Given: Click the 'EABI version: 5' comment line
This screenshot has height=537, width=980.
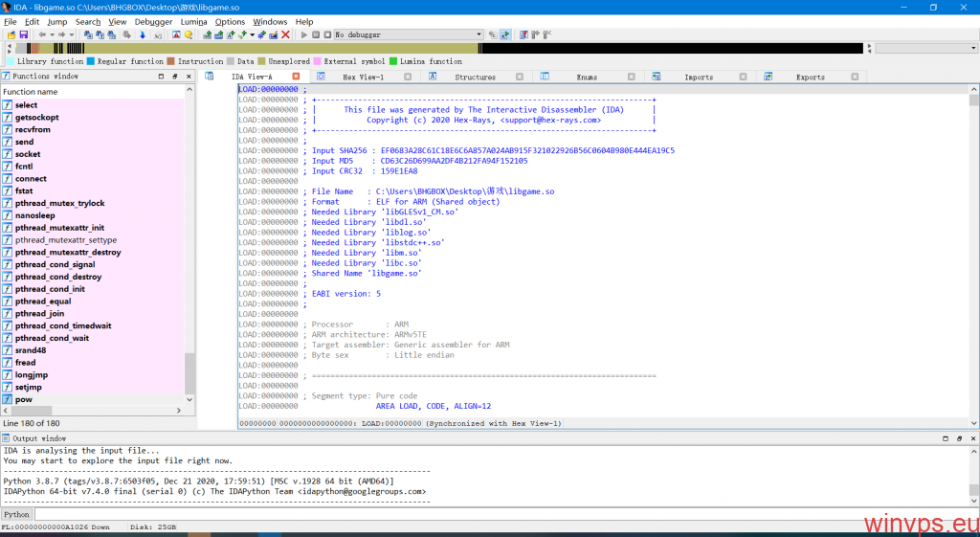Looking at the screenshot, I should 345,294.
